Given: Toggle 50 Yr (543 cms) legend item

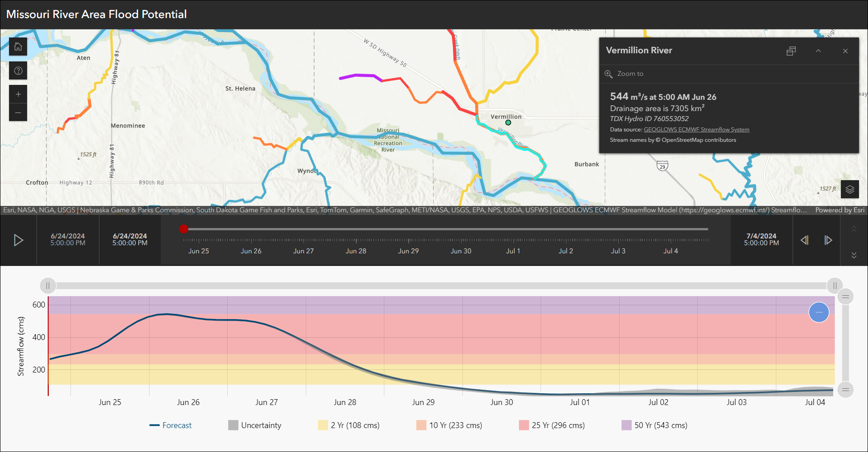Looking at the screenshot, I should tap(654, 425).
